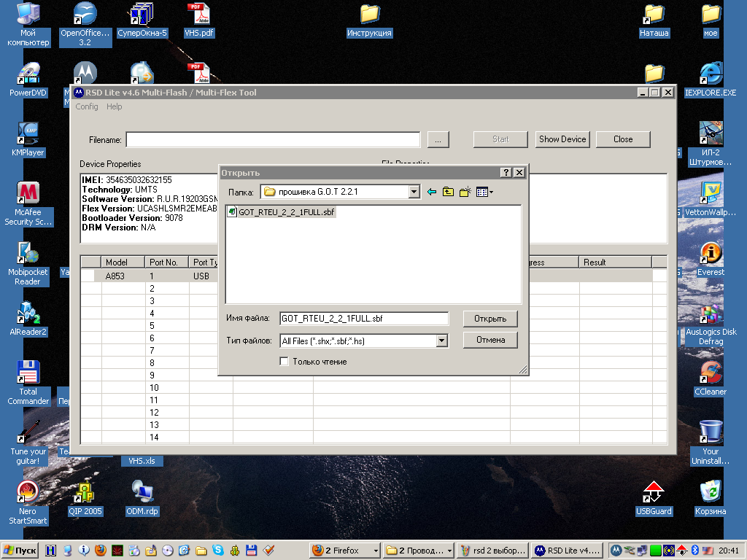
Task: Click the browse '...' button in RSD Lite
Action: [x=438, y=139]
